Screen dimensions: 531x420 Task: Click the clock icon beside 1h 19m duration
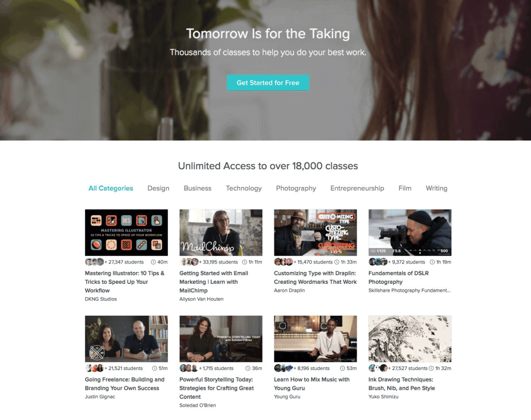coord(432,262)
